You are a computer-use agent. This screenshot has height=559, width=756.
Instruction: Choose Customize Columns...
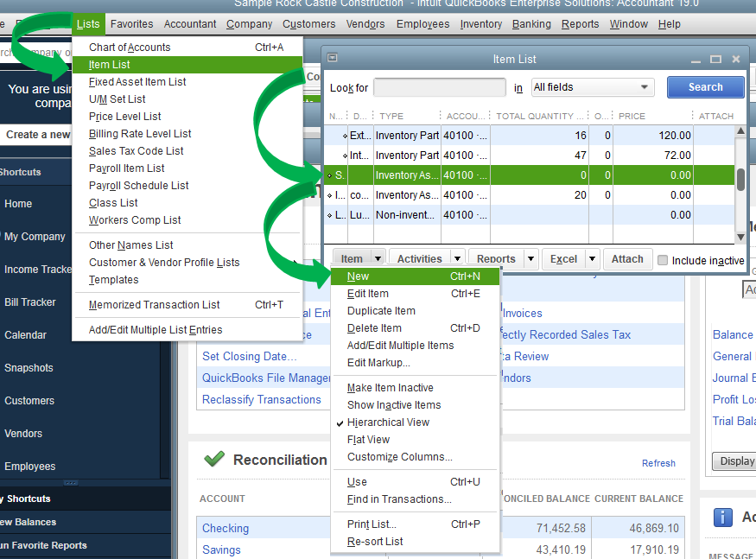[415, 457]
